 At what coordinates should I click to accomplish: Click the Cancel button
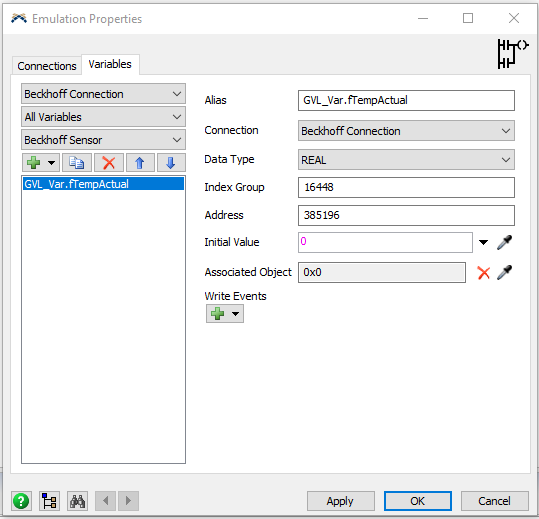pyautogui.click(x=494, y=501)
